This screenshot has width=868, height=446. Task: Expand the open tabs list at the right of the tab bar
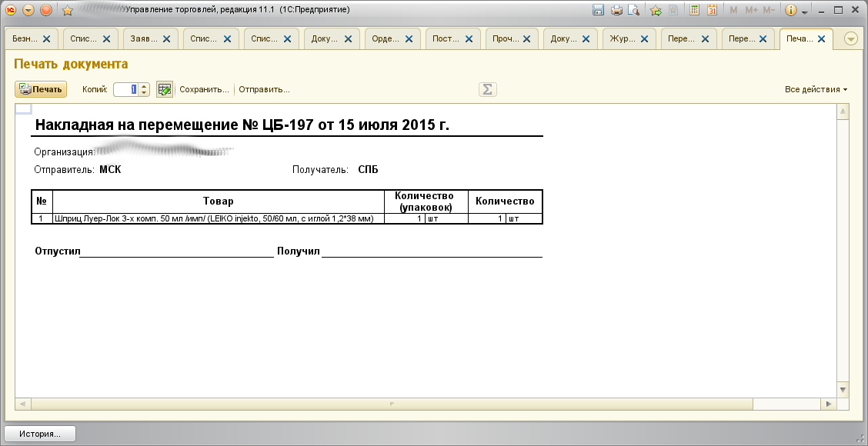click(851, 39)
